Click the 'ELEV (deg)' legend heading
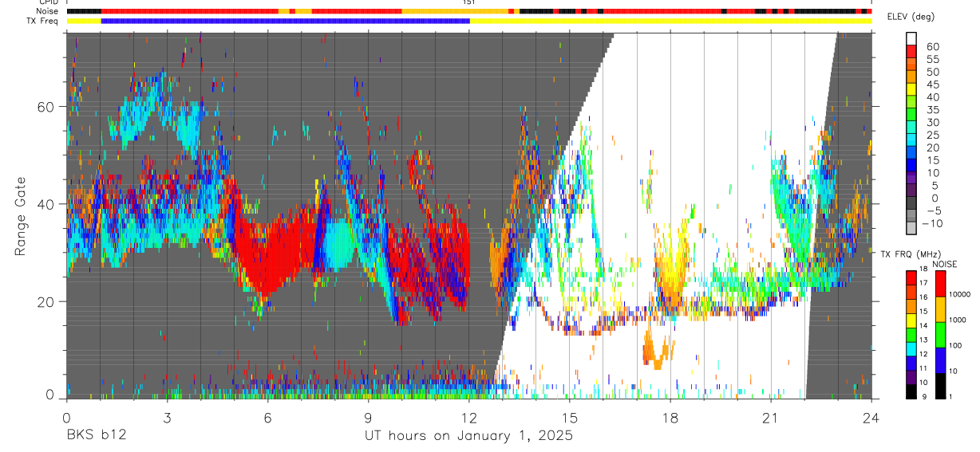The height and width of the screenshot is (452, 980). 911,17
